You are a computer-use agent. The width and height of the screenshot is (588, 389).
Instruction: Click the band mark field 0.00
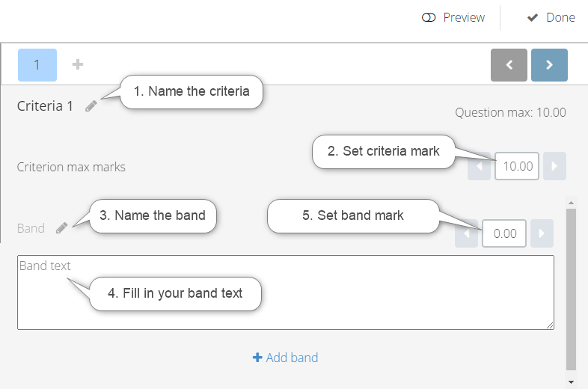pos(504,233)
